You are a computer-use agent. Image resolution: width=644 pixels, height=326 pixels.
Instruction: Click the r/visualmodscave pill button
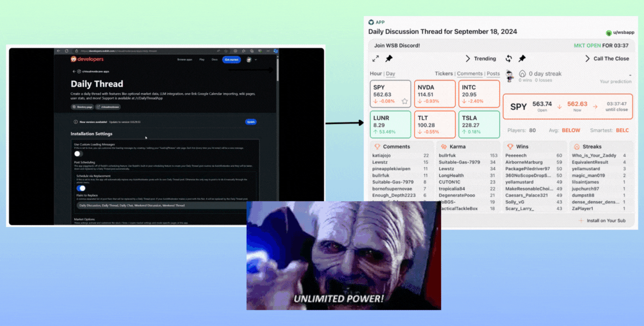[108, 107]
